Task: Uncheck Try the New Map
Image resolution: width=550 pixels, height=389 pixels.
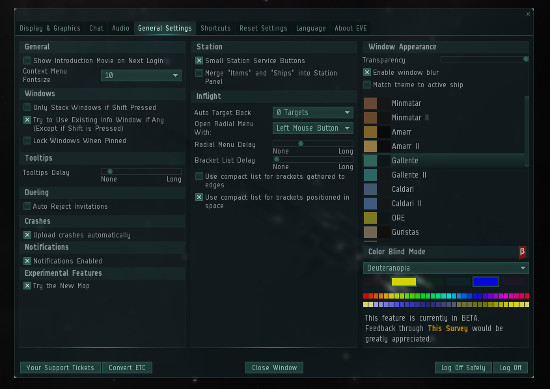Action: pyautogui.click(x=27, y=286)
